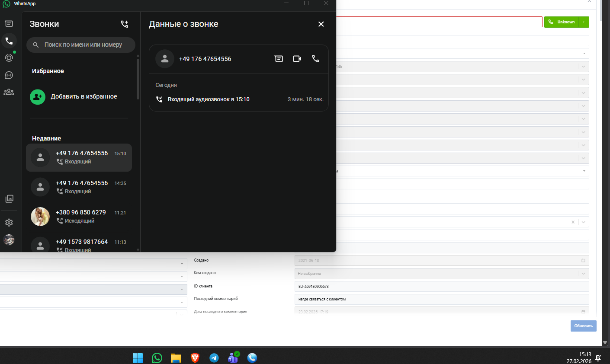Select the call from +49 1573 9817664
Image resolution: width=610 pixels, height=364 pixels.
[79, 245]
